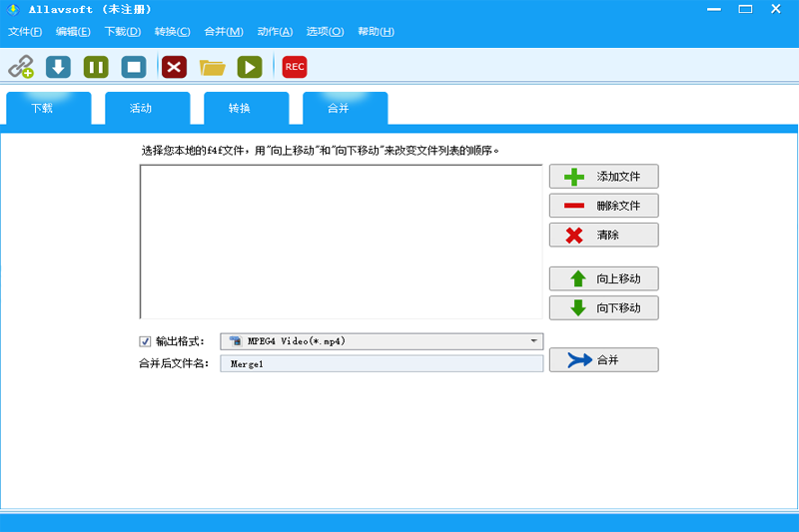The image size is (799, 532).
Task: Pause downloads with the green pause icon
Action: (96, 67)
